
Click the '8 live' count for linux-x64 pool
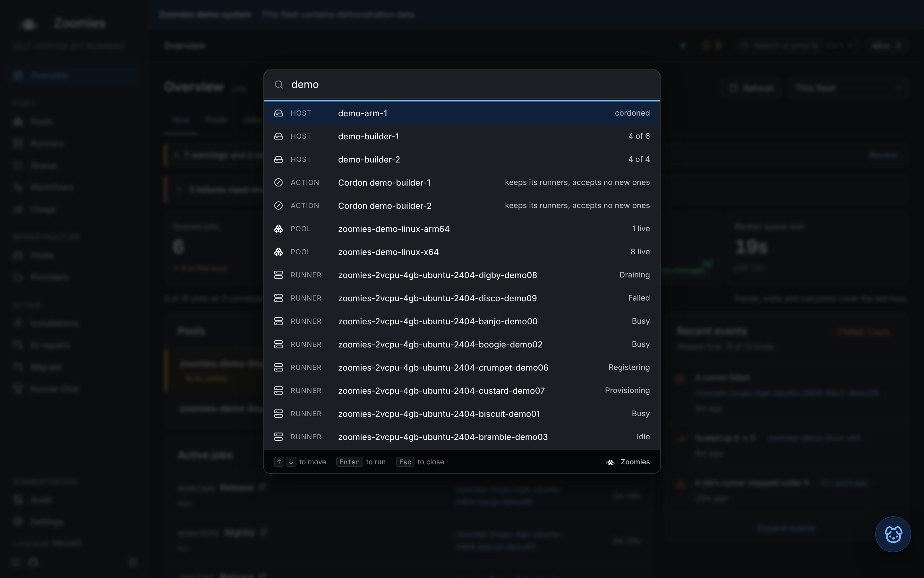pyautogui.click(x=640, y=251)
